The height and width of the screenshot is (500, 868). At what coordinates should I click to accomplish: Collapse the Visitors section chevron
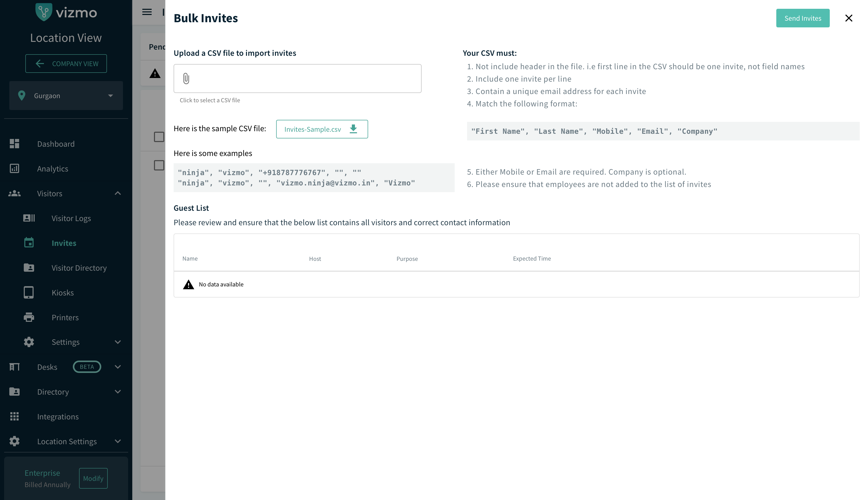point(118,193)
